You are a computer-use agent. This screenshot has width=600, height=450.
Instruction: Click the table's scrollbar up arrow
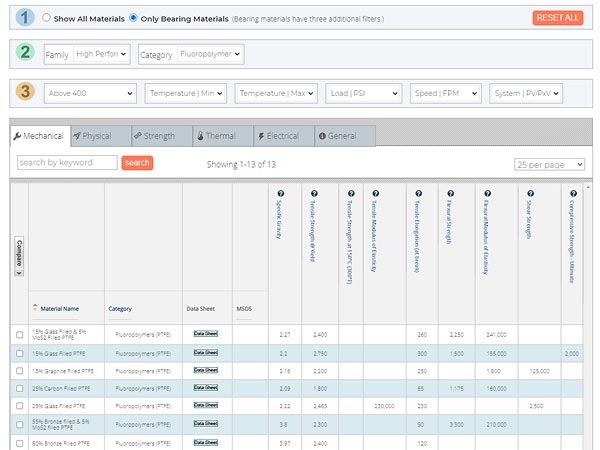pos(588,187)
